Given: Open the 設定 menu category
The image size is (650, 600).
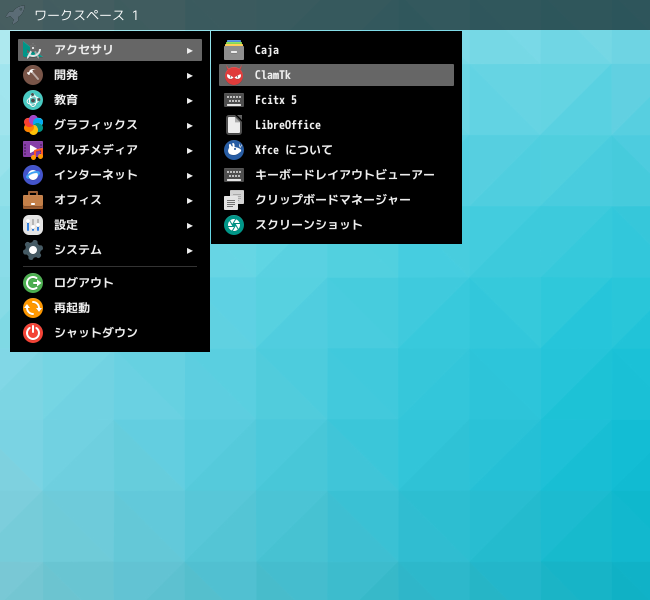Looking at the screenshot, I should (66, 225).
